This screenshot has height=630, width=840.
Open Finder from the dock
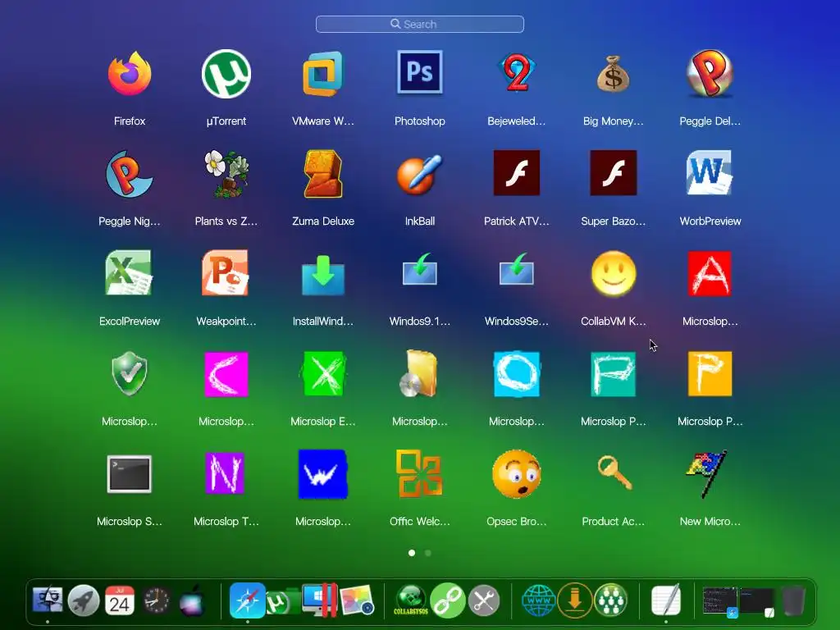[x=48, y=600]
